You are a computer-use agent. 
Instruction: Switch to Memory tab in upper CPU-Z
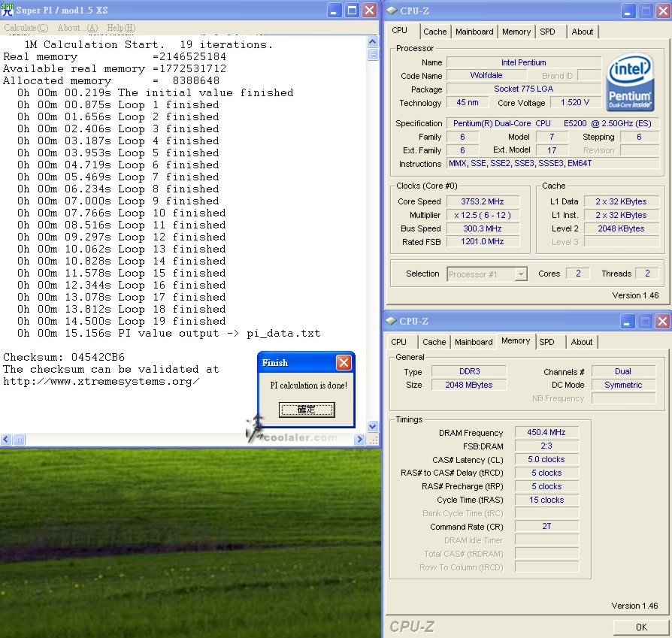pos(516,32)
